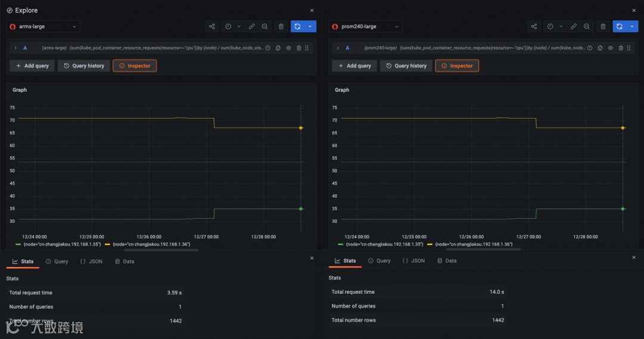This screenshot has height=339, width=644.
Task: Clear all with trash icon in right pane toolbar
Action: [603, 26]
